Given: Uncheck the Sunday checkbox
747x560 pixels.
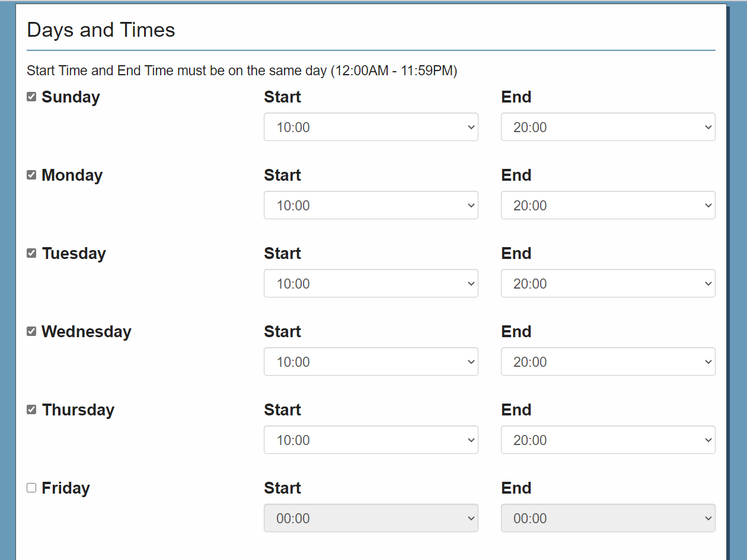Looking at the screenshot, I should (x=31, y=97).
